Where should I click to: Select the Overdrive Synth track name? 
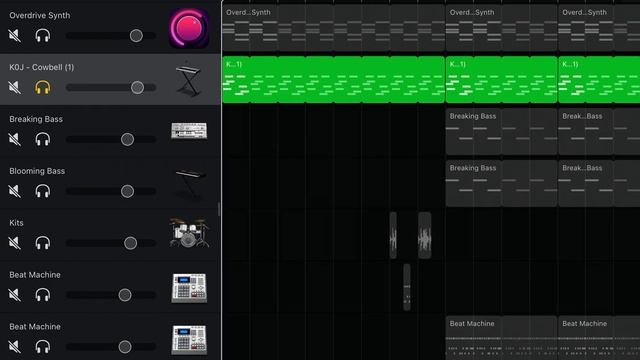click(x=40, y=15)
